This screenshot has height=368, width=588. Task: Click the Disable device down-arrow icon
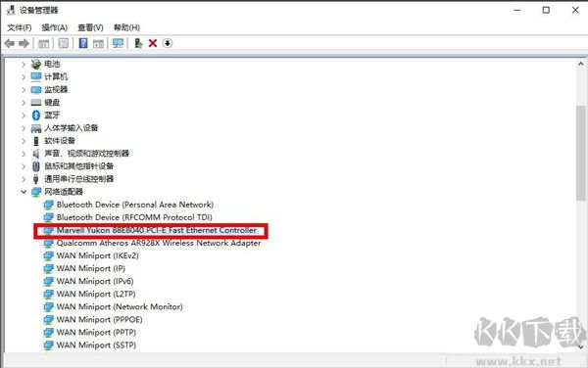(168, 43)
